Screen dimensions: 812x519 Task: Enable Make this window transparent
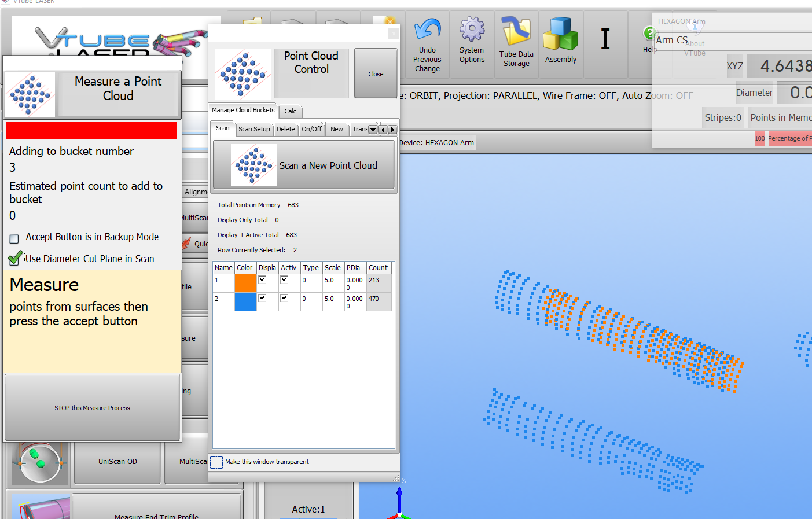pos(216,462)
